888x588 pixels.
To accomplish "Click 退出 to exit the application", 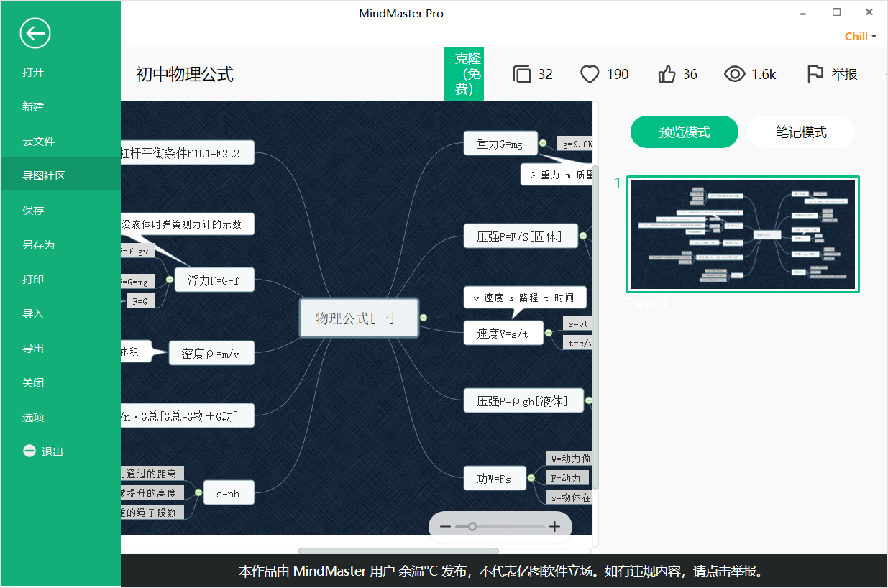I will click(x=52, y=451).
